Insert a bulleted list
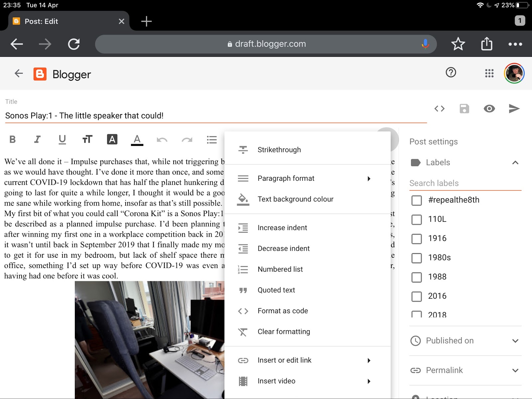 pyautogui.click(x=212, y=140)
